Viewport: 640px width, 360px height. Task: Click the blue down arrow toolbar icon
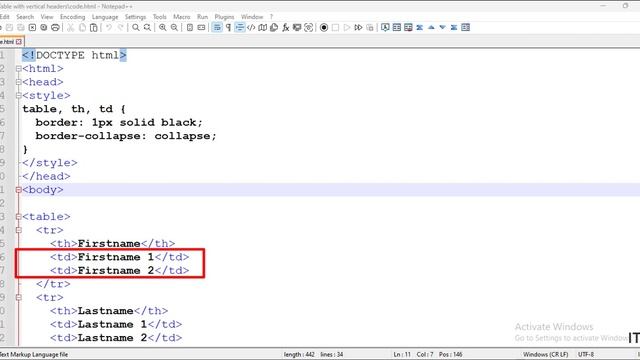point(442,27)
